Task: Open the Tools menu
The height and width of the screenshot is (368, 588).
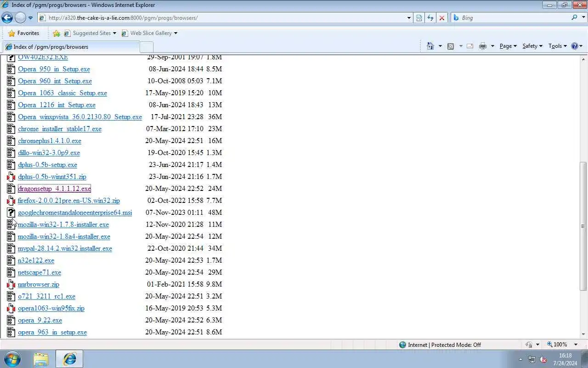Action: pyautogui.click(x=558, y=46)
